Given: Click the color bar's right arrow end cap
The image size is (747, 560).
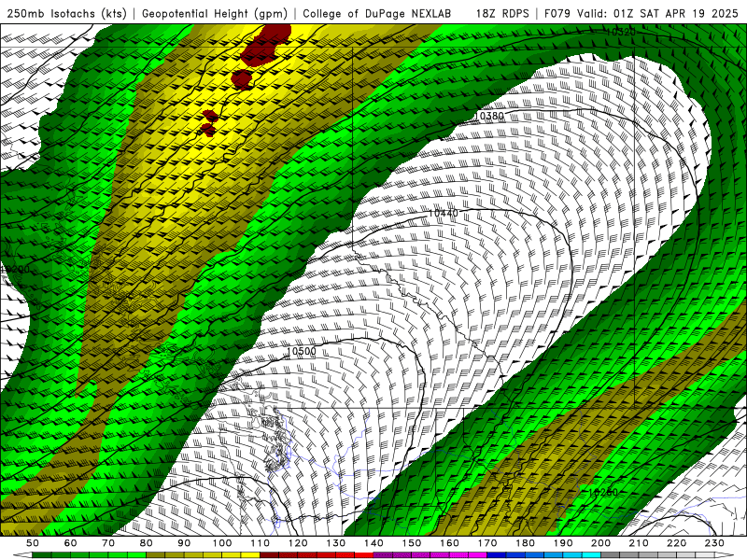Looking at the screenshot, I should (725, 554).
